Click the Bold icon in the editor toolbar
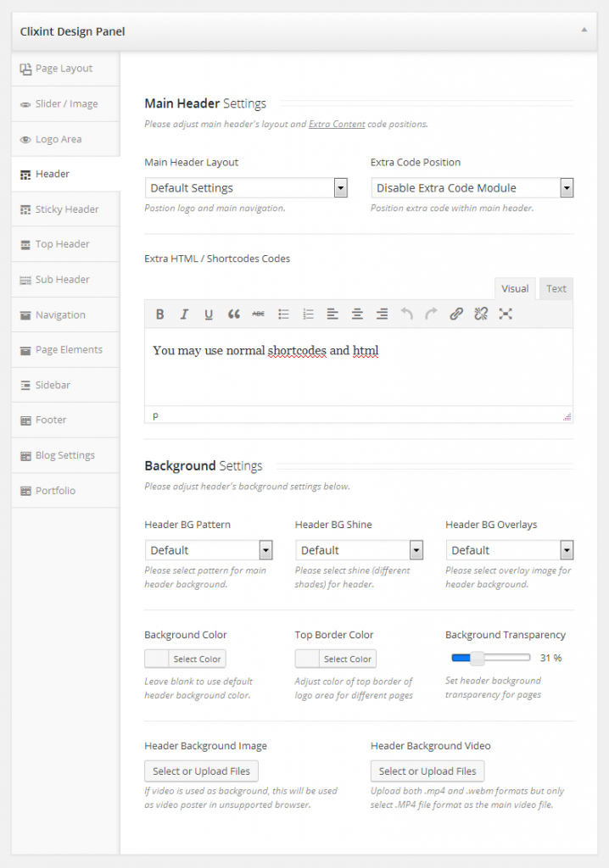Image resolution: width=609 pixels, height=868 pixels. (x=159, y=314)
